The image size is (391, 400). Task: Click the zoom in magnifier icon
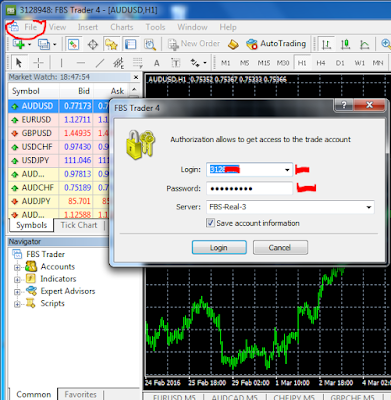[x=386, y=44]
